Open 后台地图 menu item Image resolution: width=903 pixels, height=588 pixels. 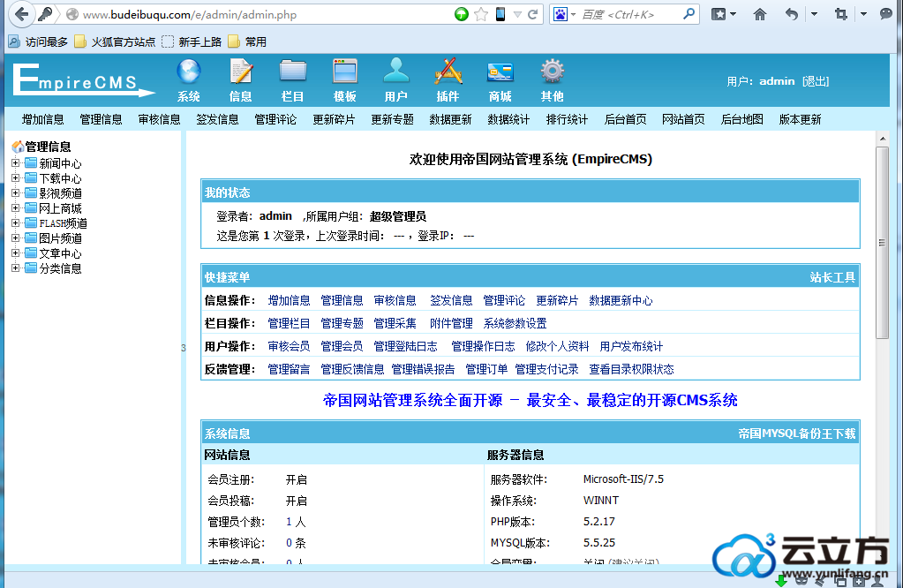pyautogui.click(x=742, y=119)
